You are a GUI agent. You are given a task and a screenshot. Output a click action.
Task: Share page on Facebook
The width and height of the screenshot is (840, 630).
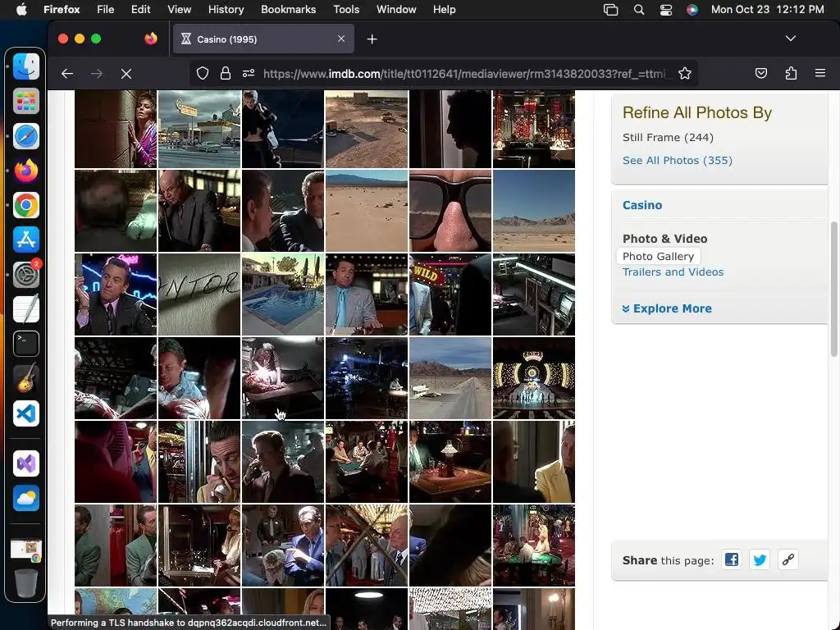pos(732,559)
